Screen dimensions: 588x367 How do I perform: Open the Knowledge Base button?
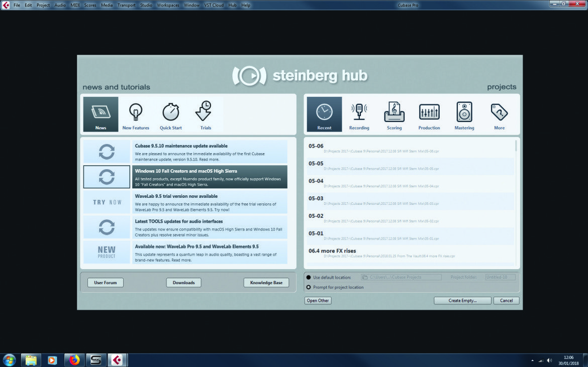[x=266, y=283]
